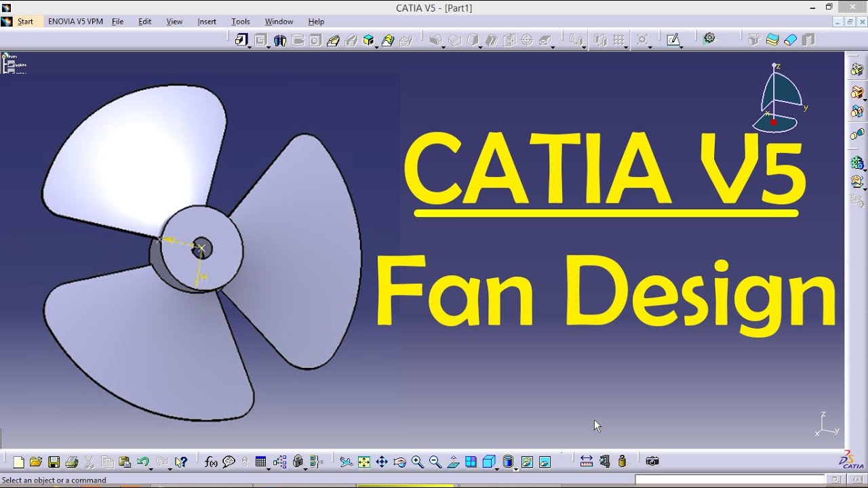Open the Formula f(x) tool

[x=211, y=462]
